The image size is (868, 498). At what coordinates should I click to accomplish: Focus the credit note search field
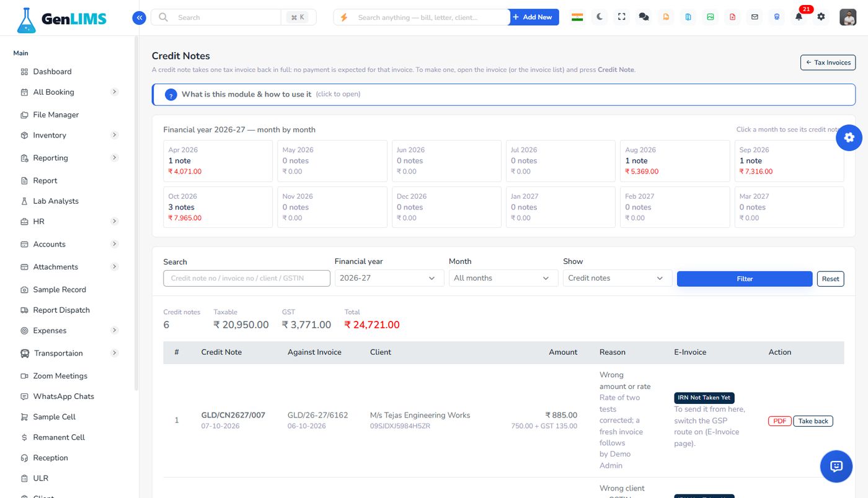pos(247,278)
